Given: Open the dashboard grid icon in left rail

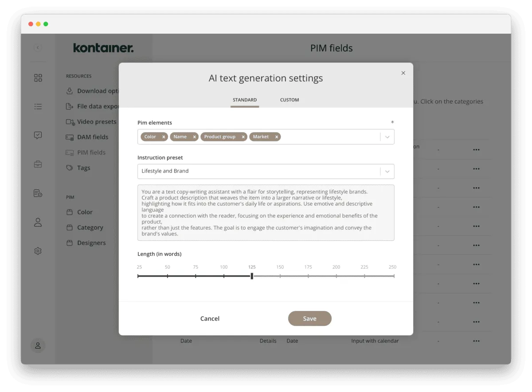Looking at the screenshot, I should [38, 78].
